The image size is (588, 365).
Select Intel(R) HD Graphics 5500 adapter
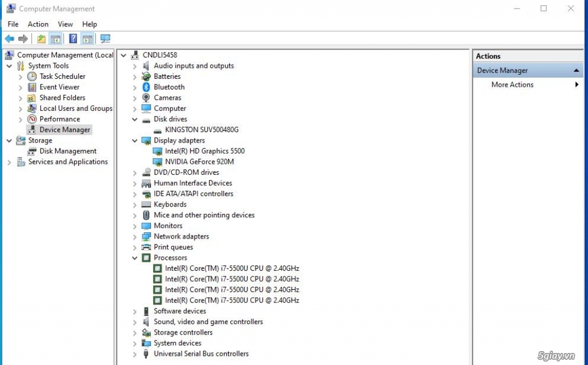[205, 151]
